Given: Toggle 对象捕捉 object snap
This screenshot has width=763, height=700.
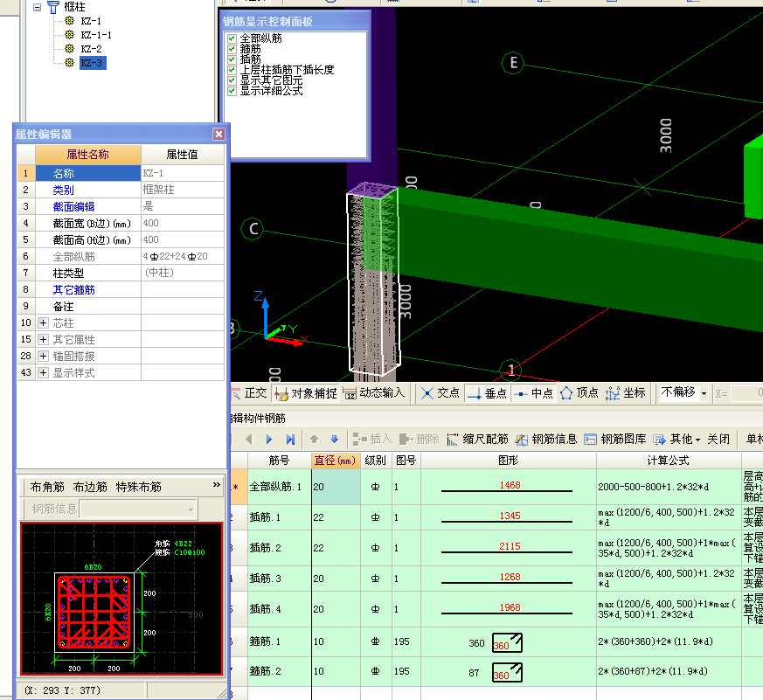Looking at the screenshot, I should click(306, 393).
